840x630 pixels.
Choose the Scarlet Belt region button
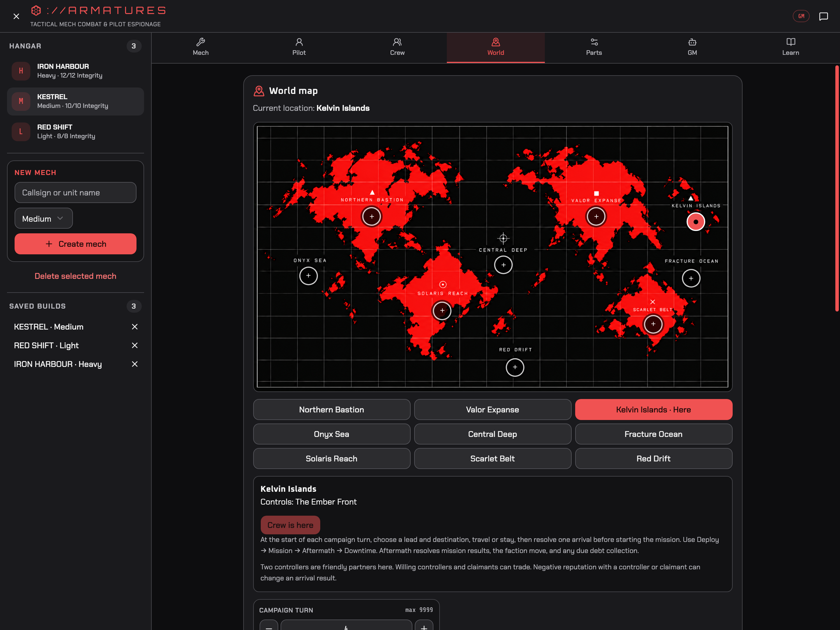pos(493,459)
